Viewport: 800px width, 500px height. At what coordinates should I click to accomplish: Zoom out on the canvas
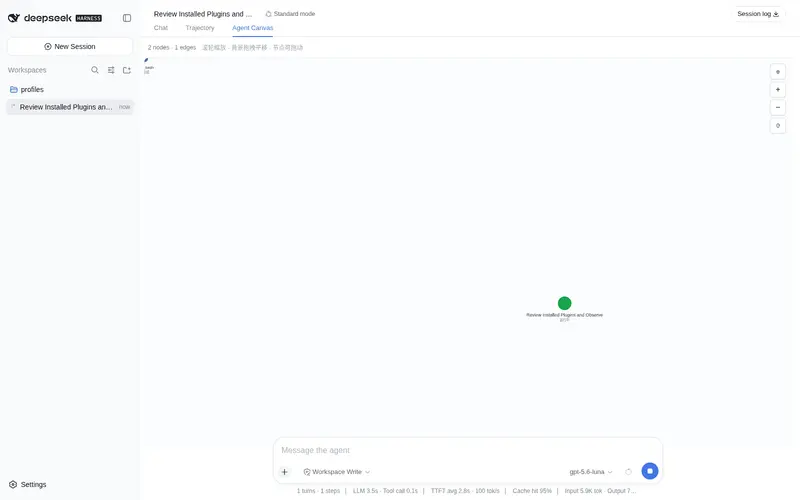point(778,108)
